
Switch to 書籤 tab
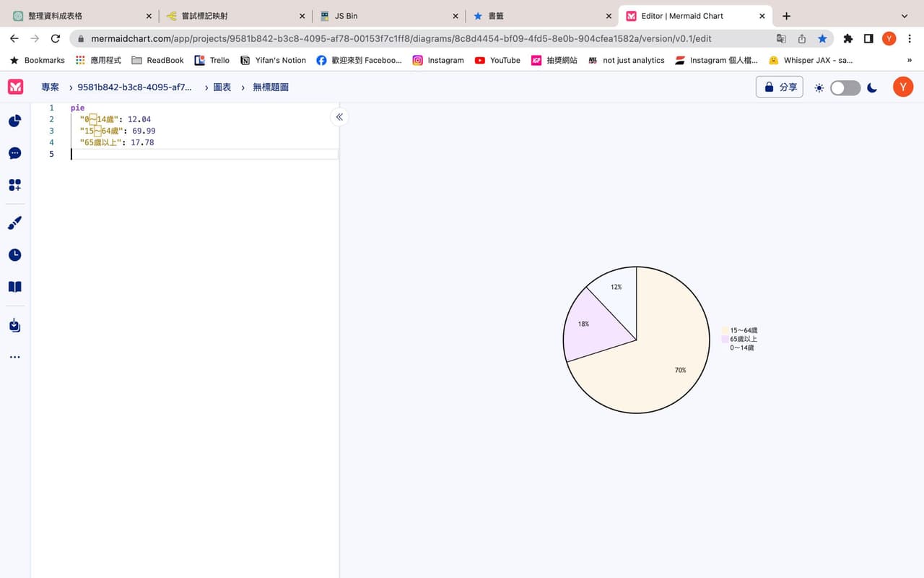click(x=542, y=16)
